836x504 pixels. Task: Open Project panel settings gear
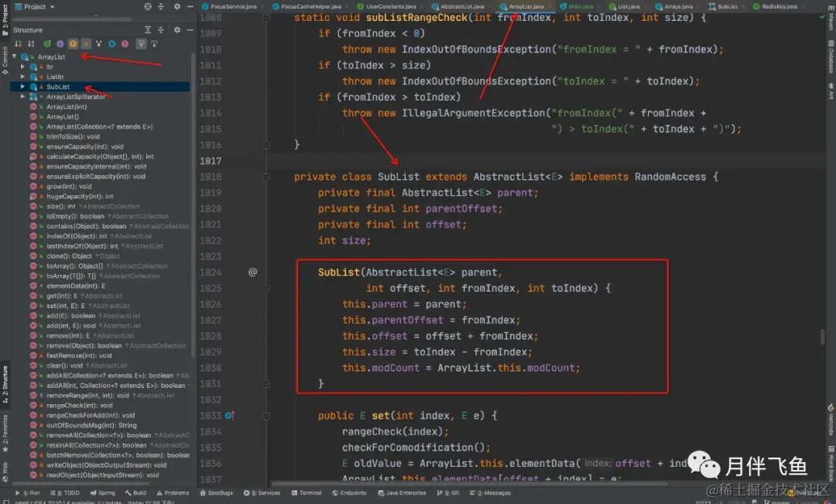point(177,6)
